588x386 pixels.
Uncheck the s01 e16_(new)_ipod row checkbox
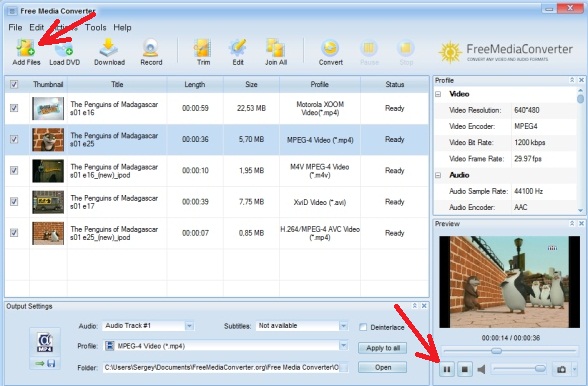coord(14,170)
